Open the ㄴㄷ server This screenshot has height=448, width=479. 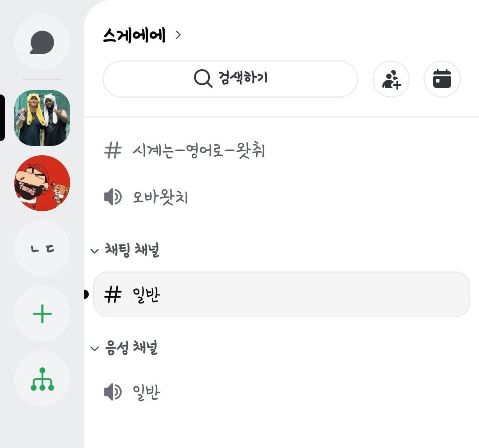tap(42, 248)
